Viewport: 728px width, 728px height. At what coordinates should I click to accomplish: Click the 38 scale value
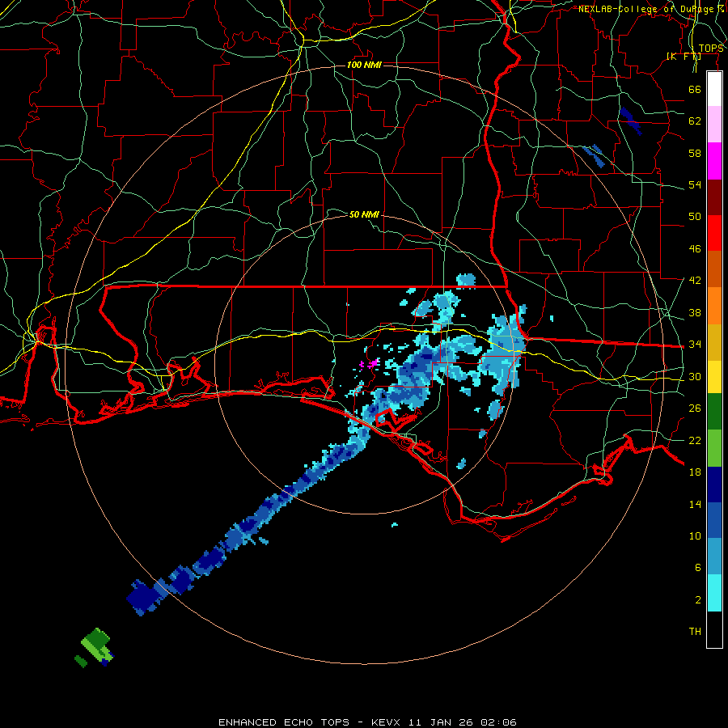point(695,313)
